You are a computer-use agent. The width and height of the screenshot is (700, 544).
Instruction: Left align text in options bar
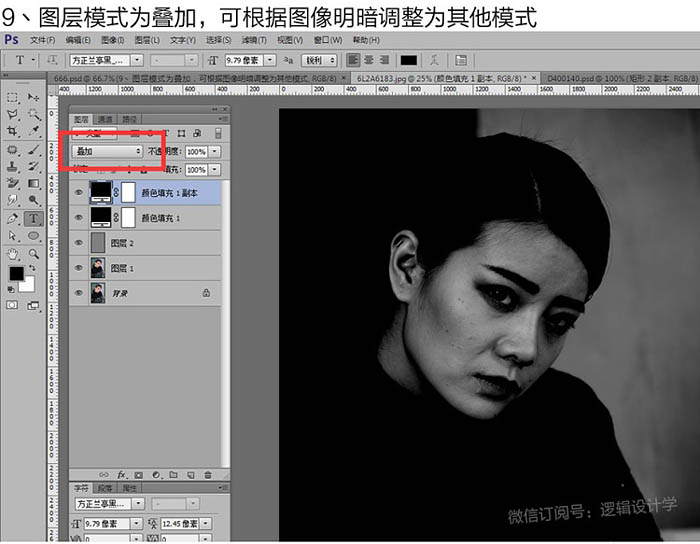pos(353,60)
